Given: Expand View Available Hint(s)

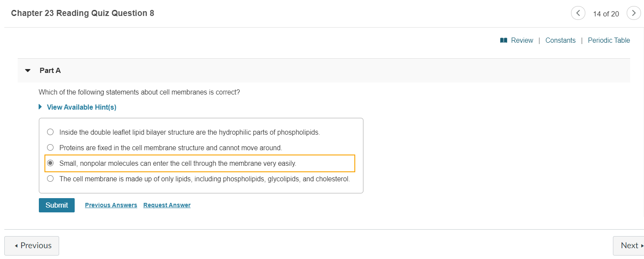Looking at the screenshot, I should coord(81,107).
